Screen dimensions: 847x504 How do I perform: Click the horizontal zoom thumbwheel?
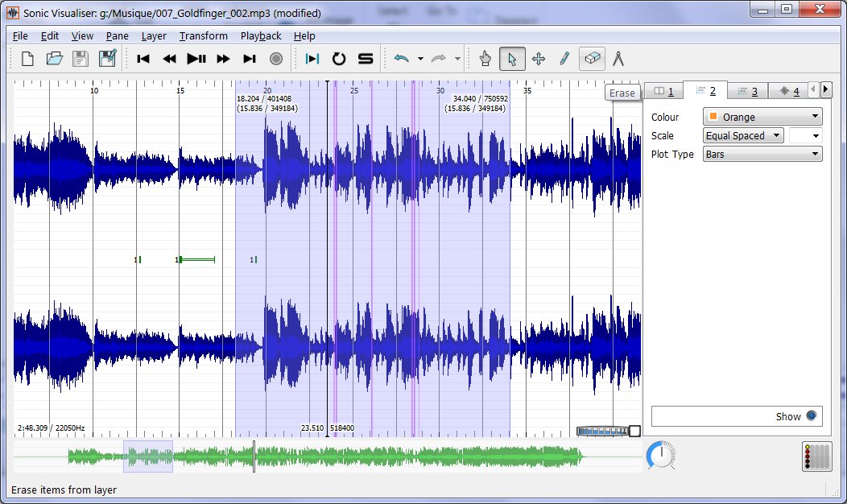click(602, 431)
